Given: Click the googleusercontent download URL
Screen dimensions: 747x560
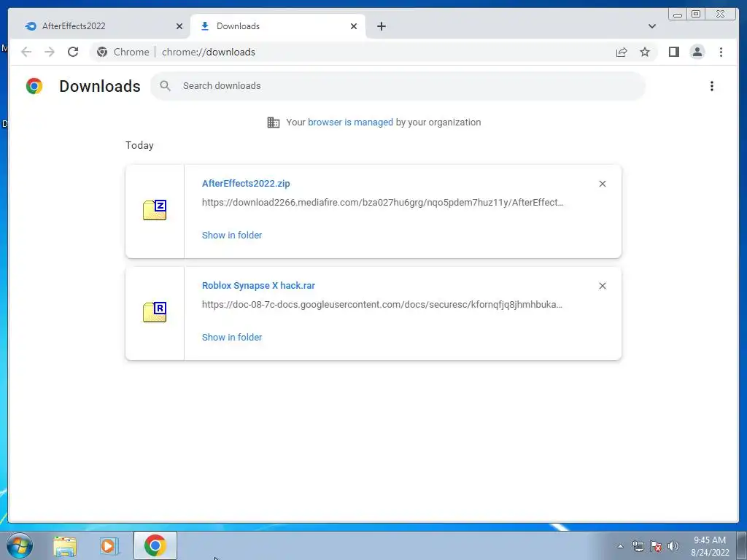Looking at the screenshot, I should (x=382, y=304).
